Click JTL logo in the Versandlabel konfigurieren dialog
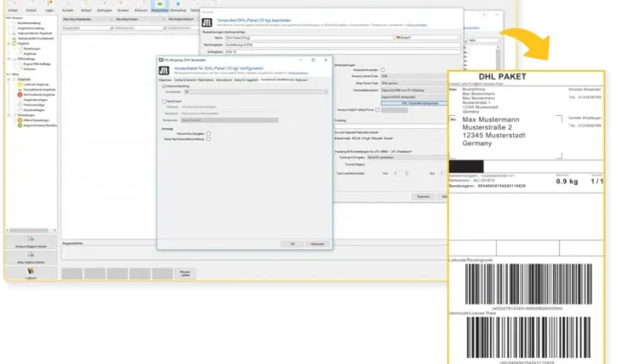 point(164,71)
